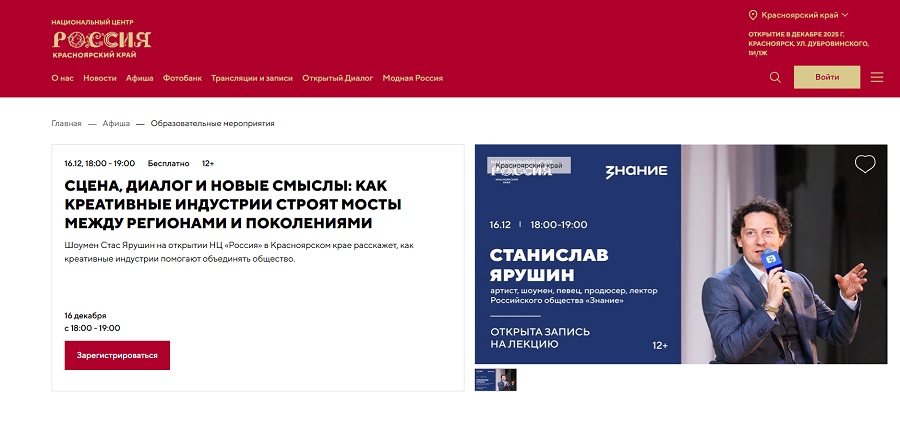Click the Зарегистрироваться button
The height and width of the screenshot is (421, 900).
pyautogui.click(x=117, y=355)
